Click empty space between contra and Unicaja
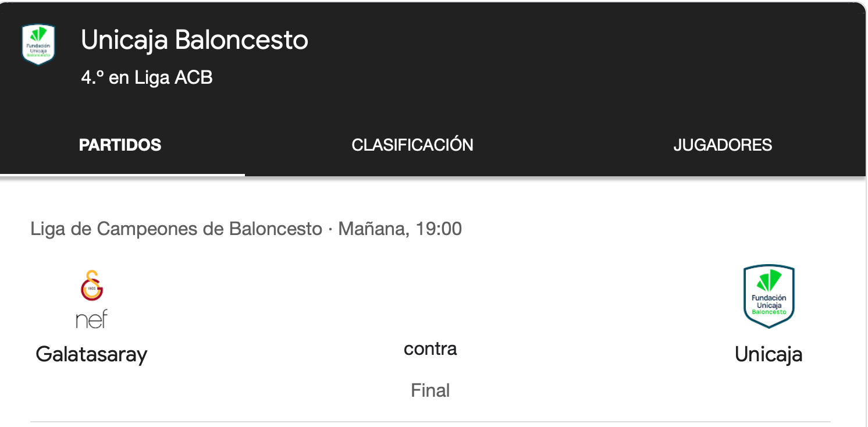Viewport: 868px width, 427px height. (x=593, y=349)
